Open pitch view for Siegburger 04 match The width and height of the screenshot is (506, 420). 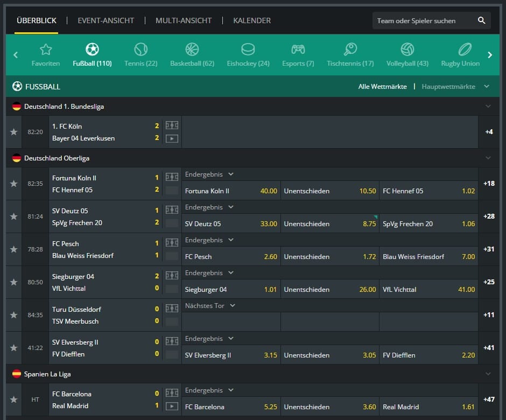tap(172, 275)
